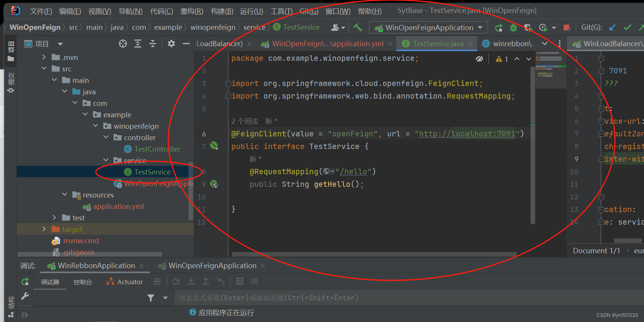
Task: Stop the running application with red square
Action: (x=567, y=28)
